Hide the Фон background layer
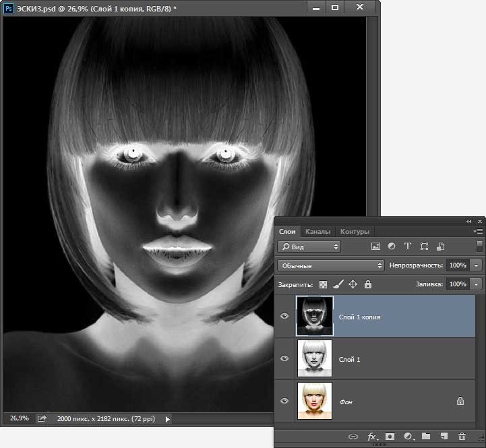This screenshot has width=486, height=448. tap(284, 401)
